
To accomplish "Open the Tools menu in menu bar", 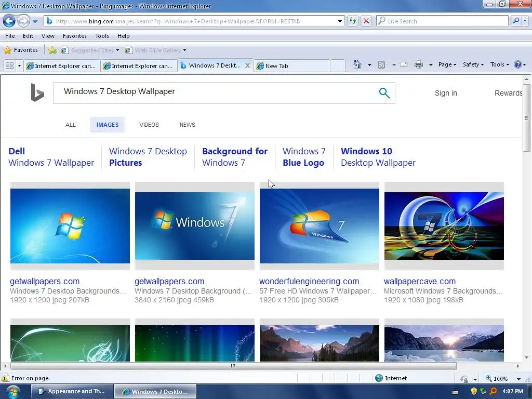I will tap(102, 36).
